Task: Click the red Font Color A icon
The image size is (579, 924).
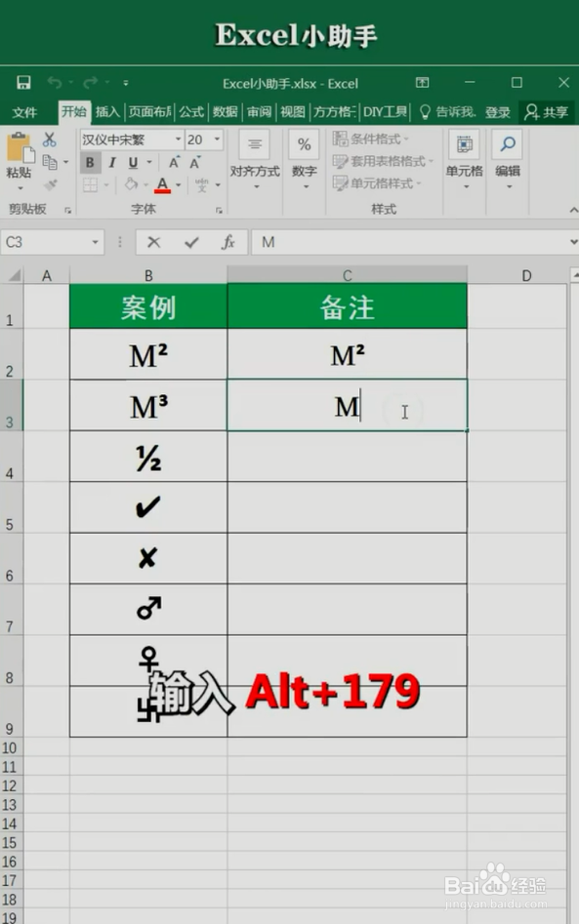Action: (x=163, y=185)
